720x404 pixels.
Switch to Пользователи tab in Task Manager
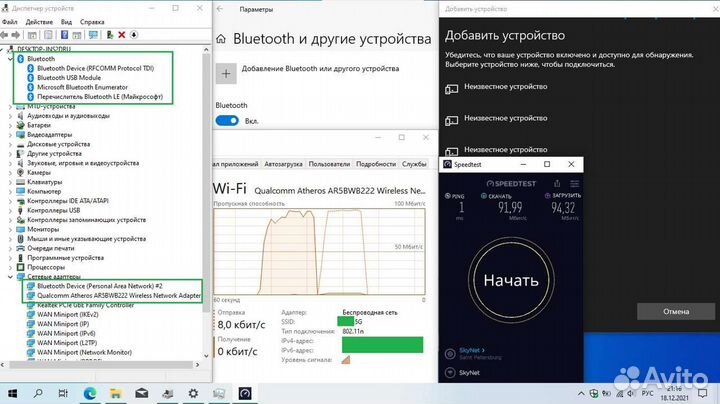pos(329,164)
